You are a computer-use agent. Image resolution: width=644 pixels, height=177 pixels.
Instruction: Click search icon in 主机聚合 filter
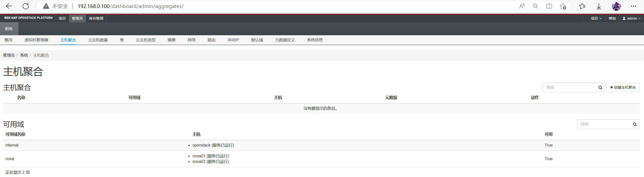click(600, 87)
